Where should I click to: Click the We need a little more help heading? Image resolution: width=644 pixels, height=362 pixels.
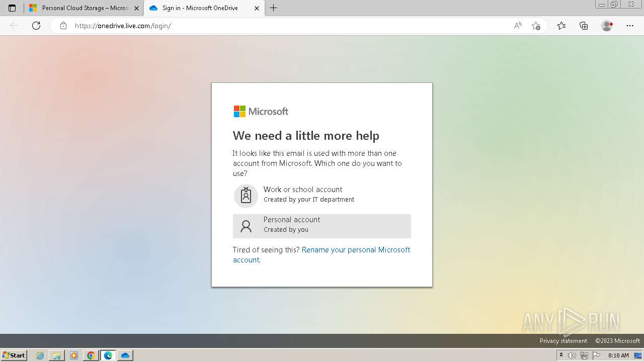coord(306,136)
